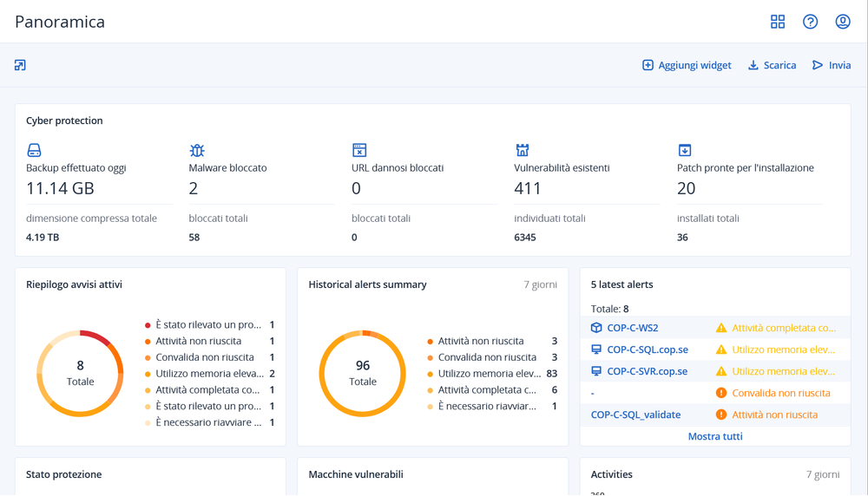Image resolution: width=868 pixels, height=496 pixels.
Task: Click the 411 vulnerabilities value
Action: 528,188
